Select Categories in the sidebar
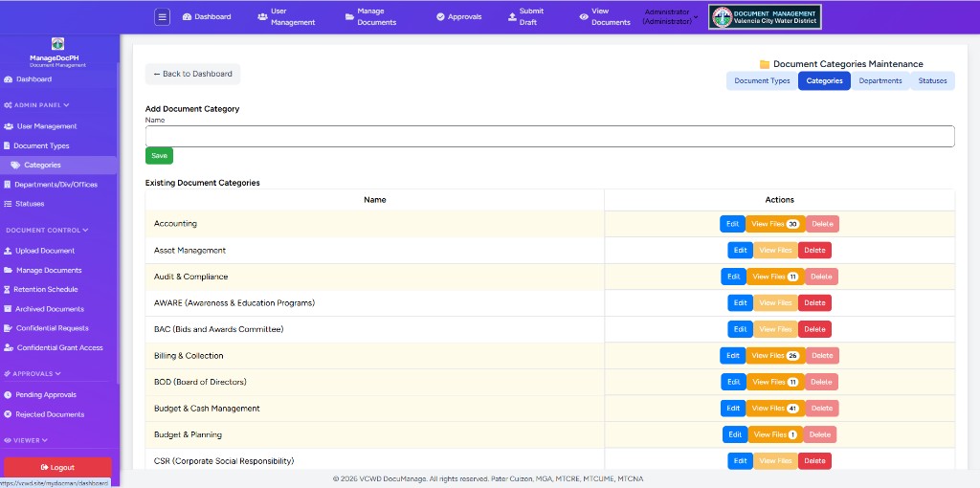 click(57, 165)
